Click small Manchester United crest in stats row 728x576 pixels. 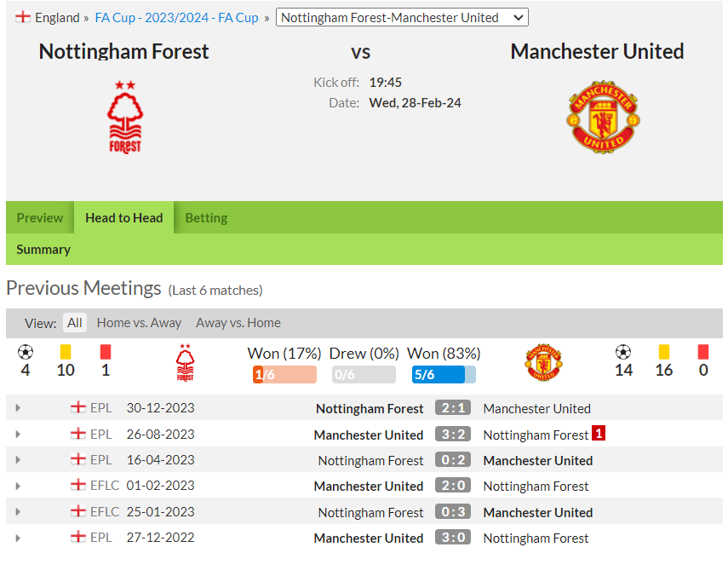(x=544, y=363)
